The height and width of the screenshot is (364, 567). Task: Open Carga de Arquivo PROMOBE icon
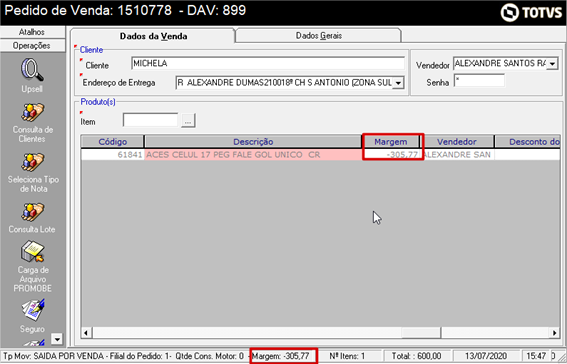tap(33, 252)
